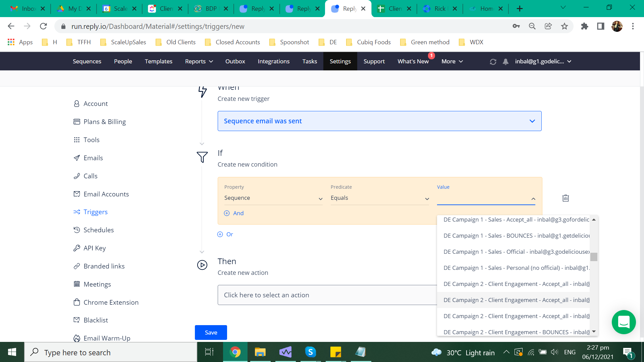
Task: Reload the page in Chrome
Action: point(43,26)
